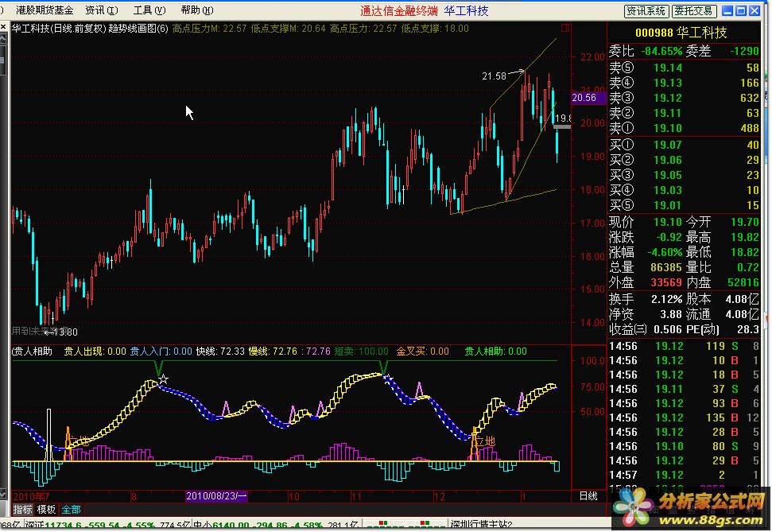This screenshot has height=532, width=772.
Task: Switch to the 模板 tab
Action: 46,510
